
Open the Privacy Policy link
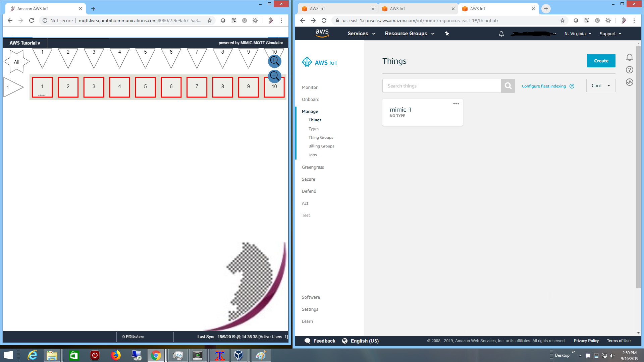click(586, 341)
